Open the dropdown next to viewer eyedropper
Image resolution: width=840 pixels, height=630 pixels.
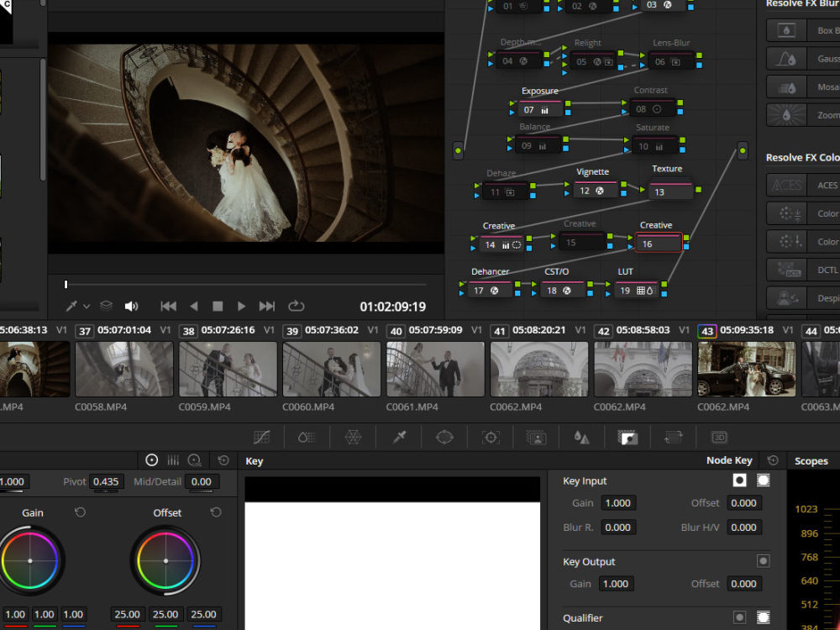point(87,307)
